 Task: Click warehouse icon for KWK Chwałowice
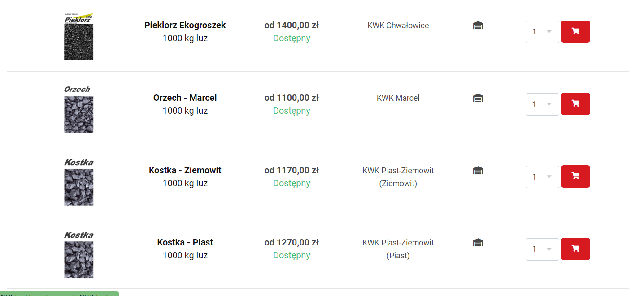pyautogui.click(x=478, y=26)
